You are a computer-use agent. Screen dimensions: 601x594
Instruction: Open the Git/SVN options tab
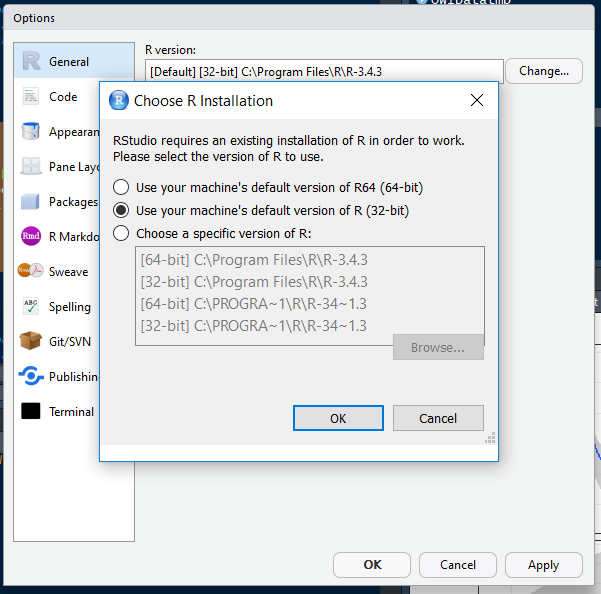click(x=57, y=341)
